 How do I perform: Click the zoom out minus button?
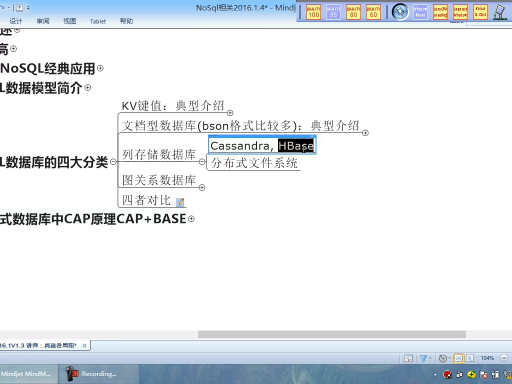[x=504, y=358]
